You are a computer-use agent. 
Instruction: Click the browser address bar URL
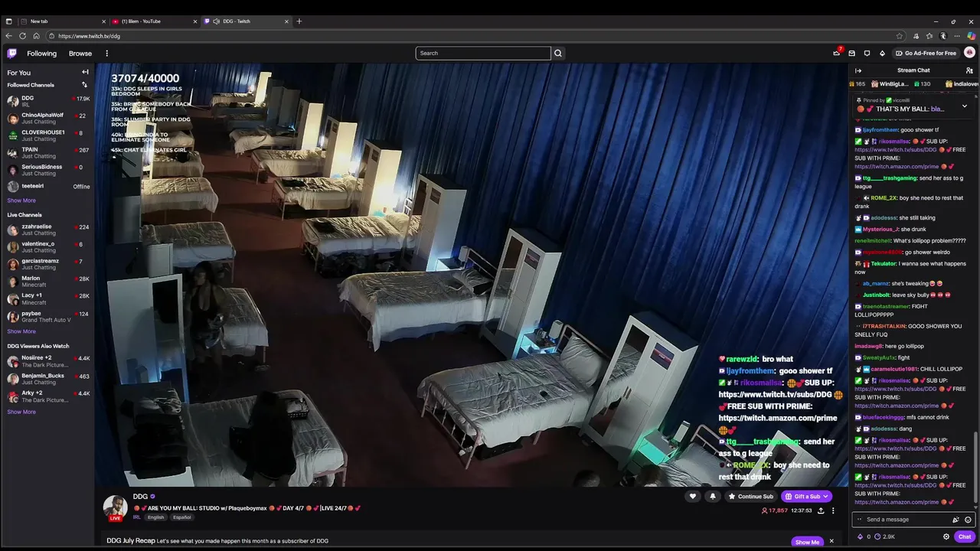pyautogui.click(x=89, y=36)
